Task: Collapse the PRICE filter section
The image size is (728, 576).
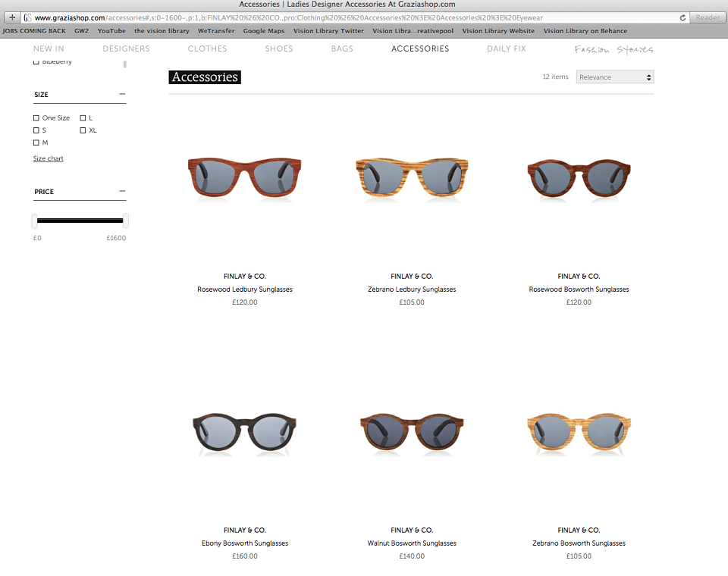Action: pos(123,191)
